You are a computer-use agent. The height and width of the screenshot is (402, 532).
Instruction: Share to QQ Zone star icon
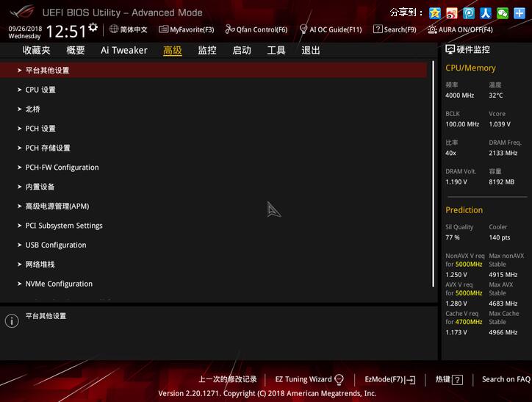(434, 13)
